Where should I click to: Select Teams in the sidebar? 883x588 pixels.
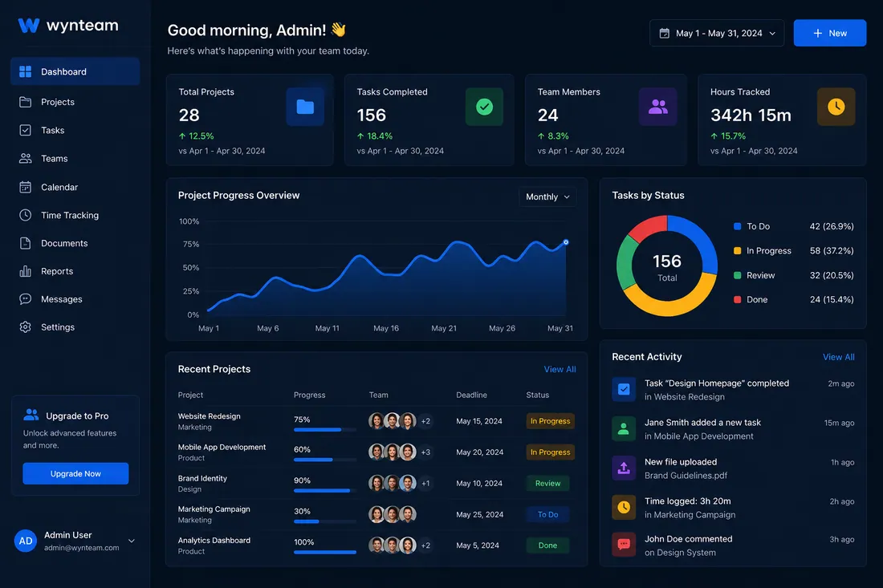(x=75, y=158)
